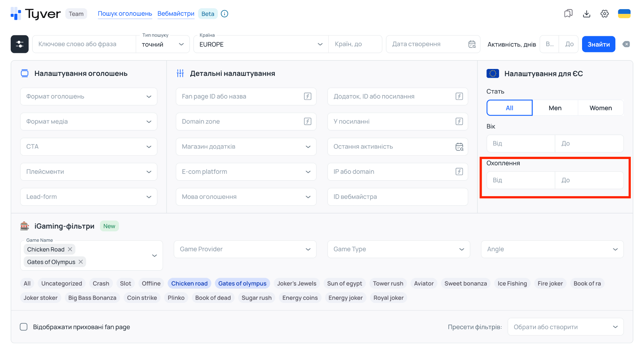Open calendar icon in Остання активність
The image size is (644, 347).
pyautogui.click(x=459, y=146)
